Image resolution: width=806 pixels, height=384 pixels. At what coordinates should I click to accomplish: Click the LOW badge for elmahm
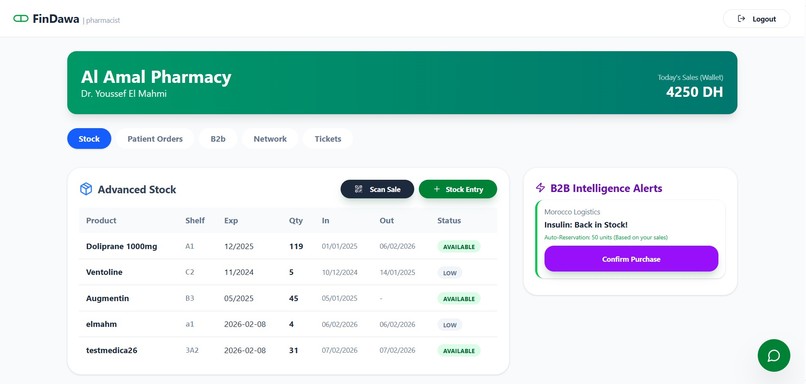[450, 325]
